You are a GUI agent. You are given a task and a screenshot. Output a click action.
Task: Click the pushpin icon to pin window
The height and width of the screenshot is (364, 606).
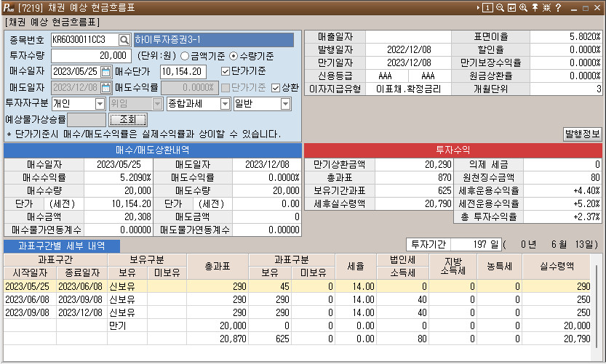[535, 7]
